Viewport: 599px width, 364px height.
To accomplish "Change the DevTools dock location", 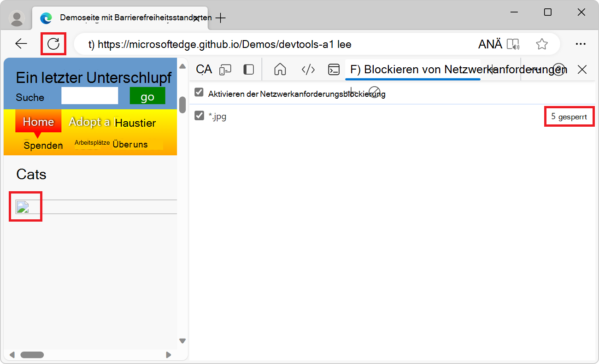I will click(x=248, y=69).
